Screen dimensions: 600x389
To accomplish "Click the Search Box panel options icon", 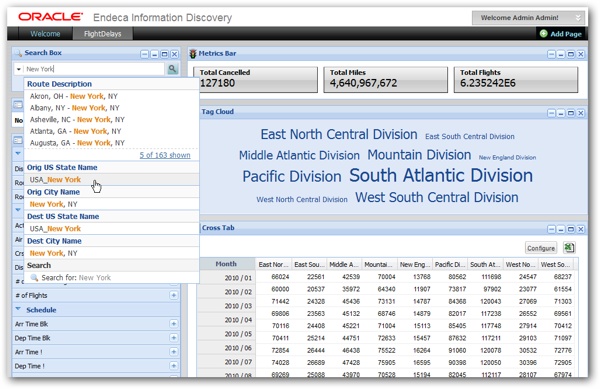I will tap(144, 54).
